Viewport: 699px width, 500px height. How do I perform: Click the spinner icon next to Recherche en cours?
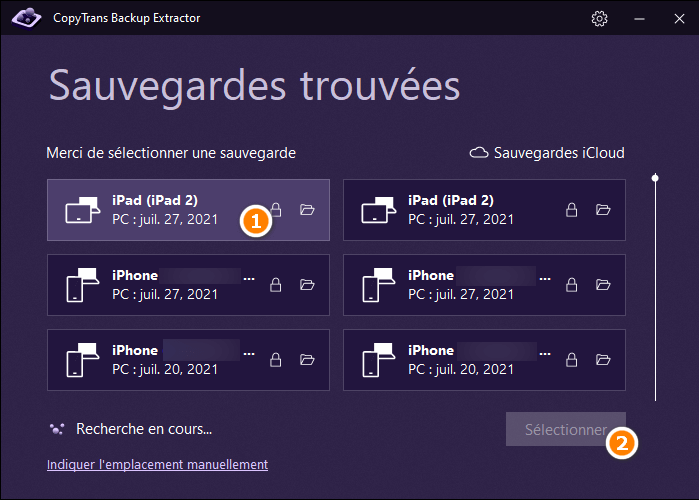point(57,429)
